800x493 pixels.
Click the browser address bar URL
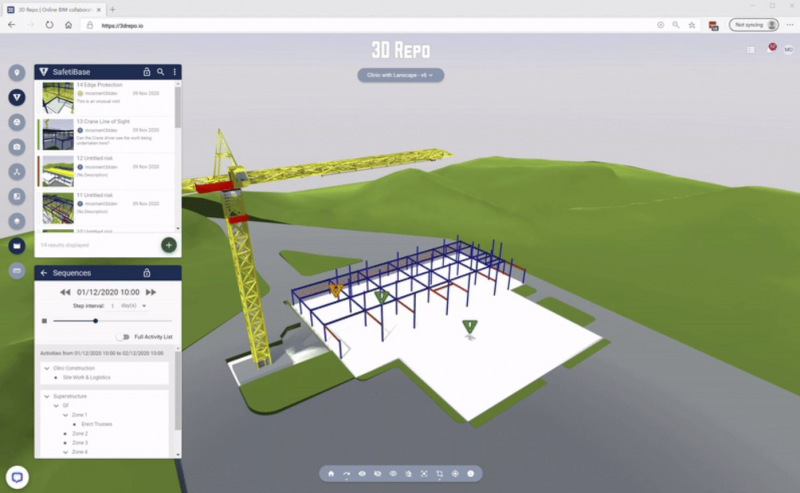point(122,26)
